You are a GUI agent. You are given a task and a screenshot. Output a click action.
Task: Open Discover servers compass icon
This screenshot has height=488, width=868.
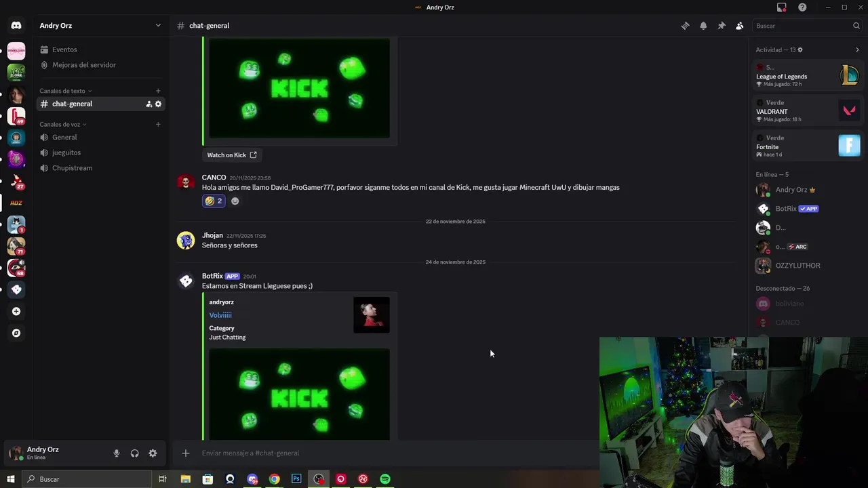click(x=16, y=333)
